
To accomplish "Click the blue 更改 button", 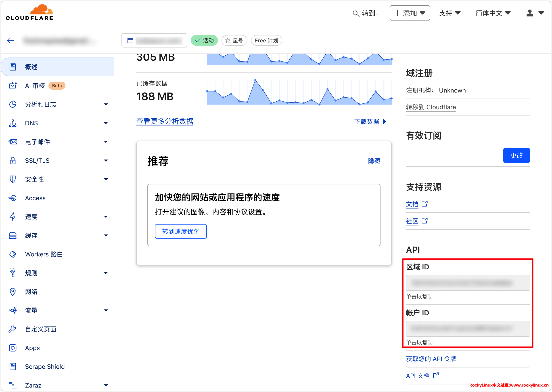I will pos(516,155).
